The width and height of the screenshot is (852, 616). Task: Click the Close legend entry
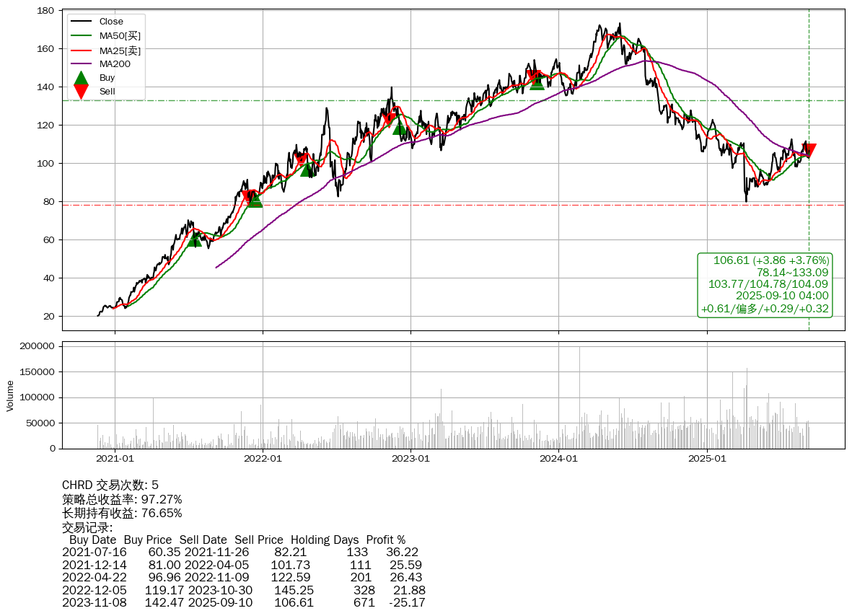coord(111,22)
